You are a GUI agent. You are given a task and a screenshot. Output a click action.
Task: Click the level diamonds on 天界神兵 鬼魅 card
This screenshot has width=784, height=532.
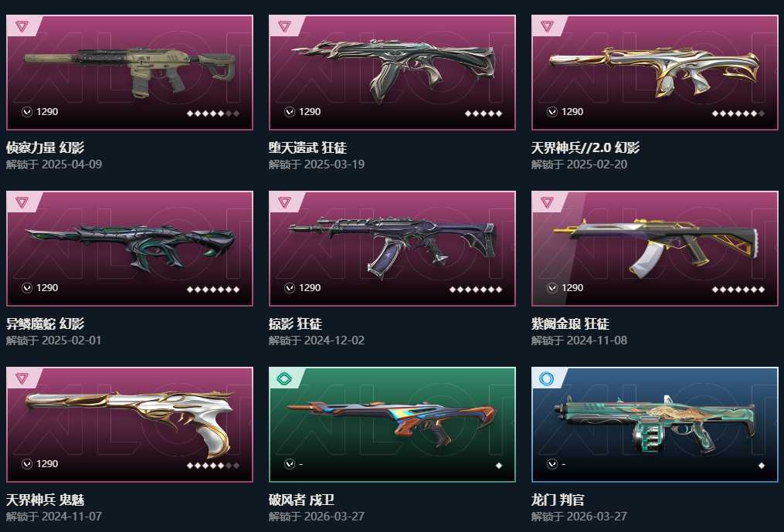tap(213, 466)
